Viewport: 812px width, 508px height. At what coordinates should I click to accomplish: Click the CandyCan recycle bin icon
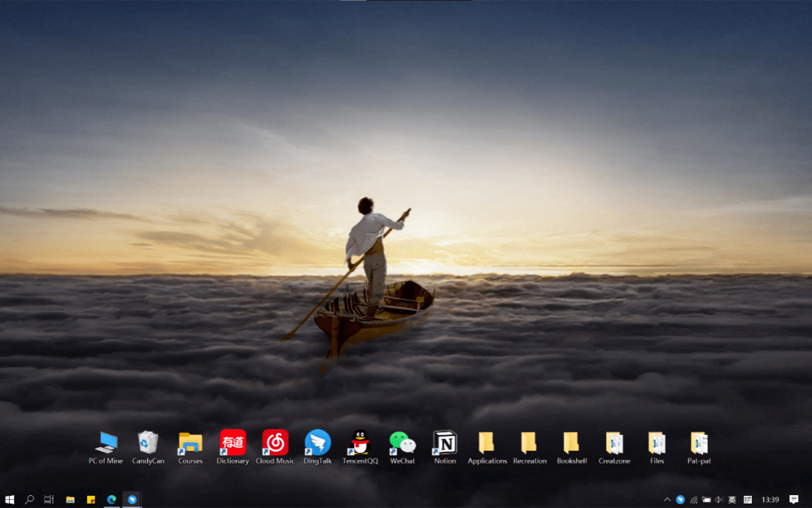tap(148, 443)
